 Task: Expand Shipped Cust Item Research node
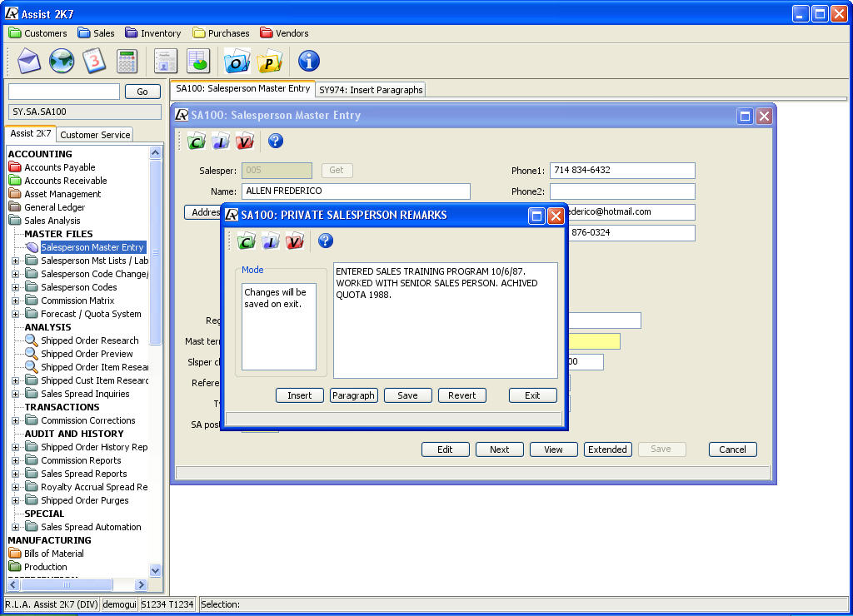coord(15,380)
